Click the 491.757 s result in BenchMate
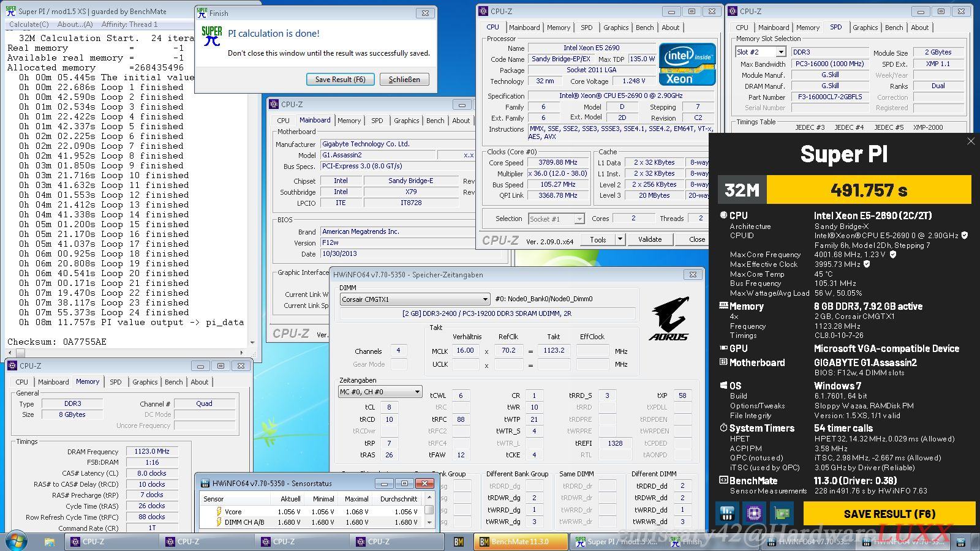This screenshot has width=980, height=551. click(869, 190)
